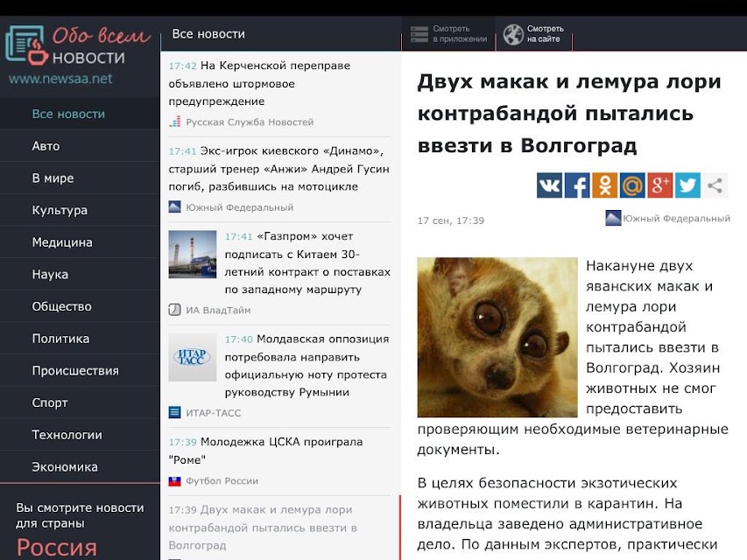Screen dimensions: 747x560
Task: Click the ИТАР ТАСС logo thumbnail
Action: click(193, 357)
